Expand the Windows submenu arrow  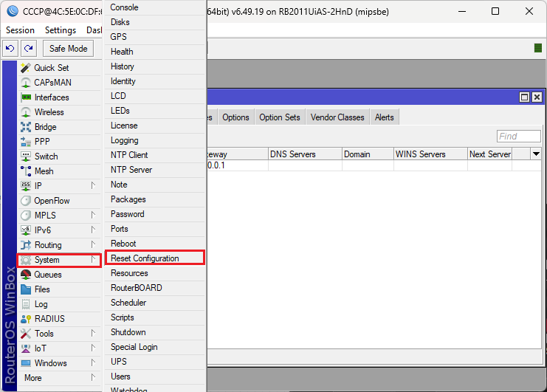(93, 362)
